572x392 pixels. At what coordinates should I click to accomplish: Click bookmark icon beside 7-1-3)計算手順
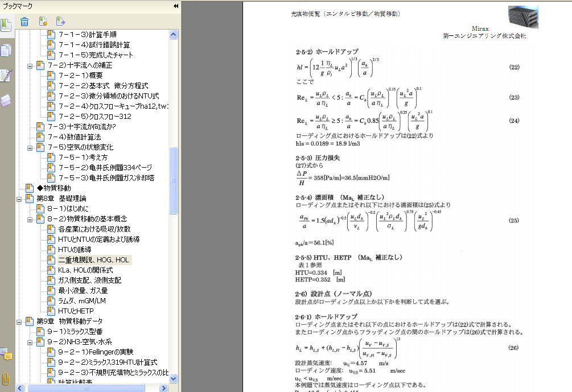point(51,34)
